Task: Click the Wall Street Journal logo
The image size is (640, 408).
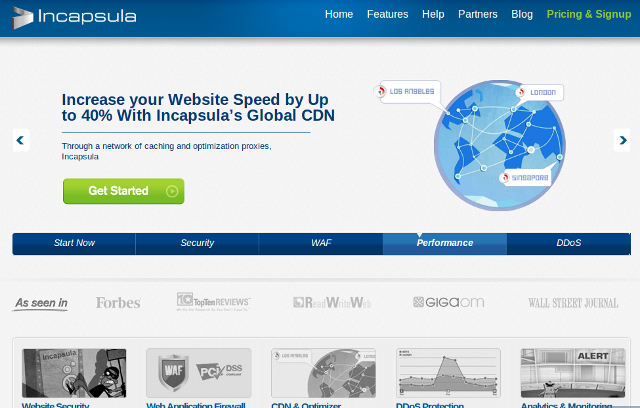Action: (x=573, y=302)
